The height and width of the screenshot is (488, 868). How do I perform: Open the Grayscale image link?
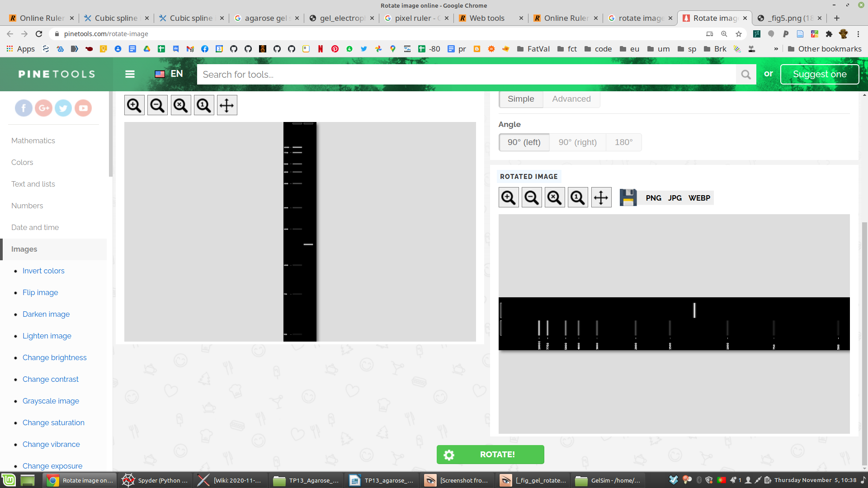51,401
